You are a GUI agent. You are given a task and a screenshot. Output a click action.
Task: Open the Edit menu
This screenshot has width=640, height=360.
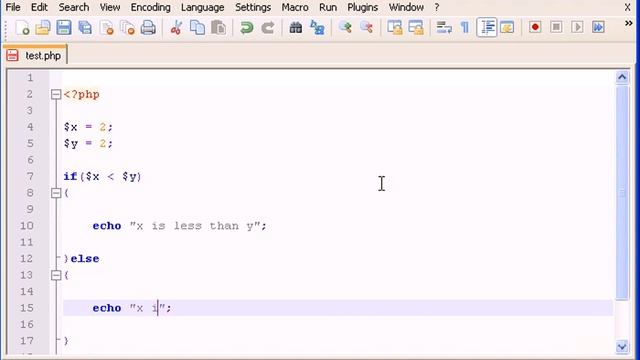[x=39, y=7]
